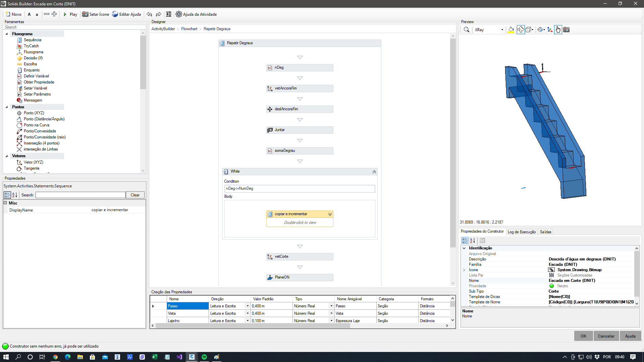Open the XRay view mode dropdown
This screenshot has height=362, width=644.
pos(502,30)
